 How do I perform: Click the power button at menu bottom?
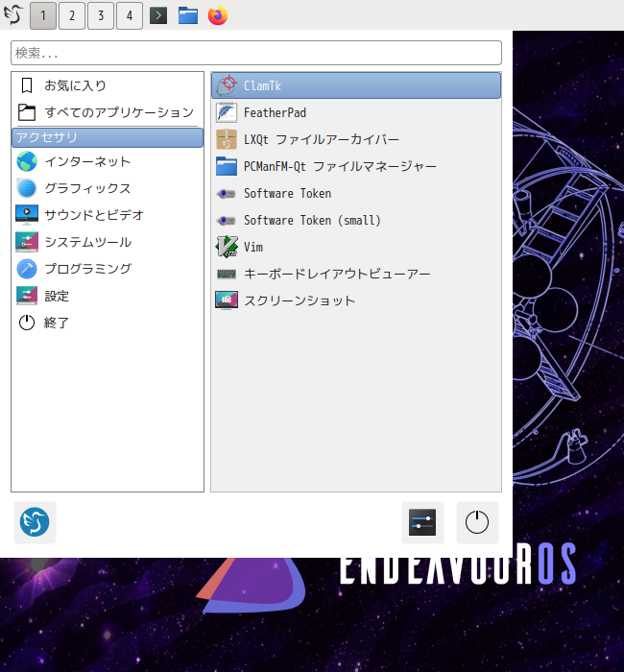click(477, 522)
